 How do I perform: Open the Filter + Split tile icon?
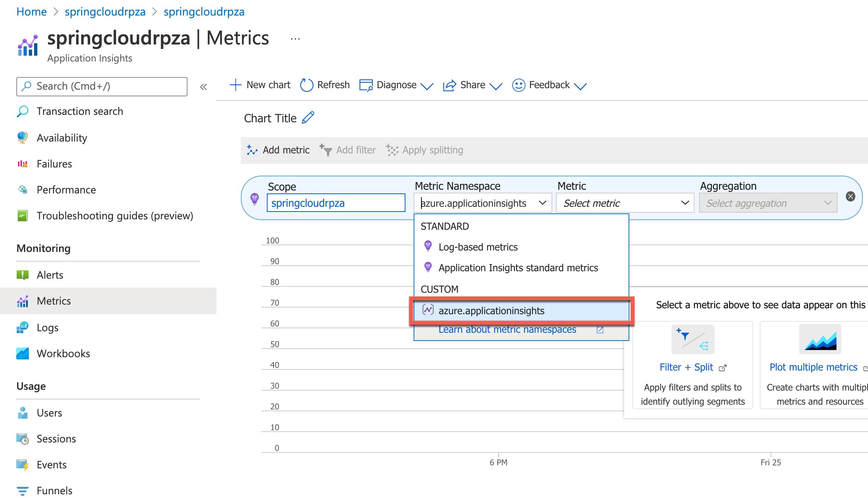pos(693,339)
